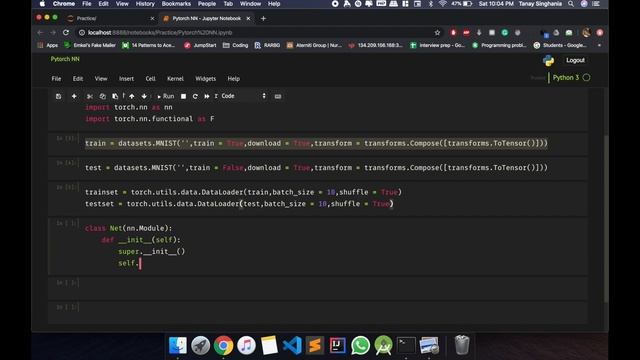This screenshot has width=640, height=360.
Task: Open IntelliJ IDEA from the dock
Action: (x=338, y=346)
